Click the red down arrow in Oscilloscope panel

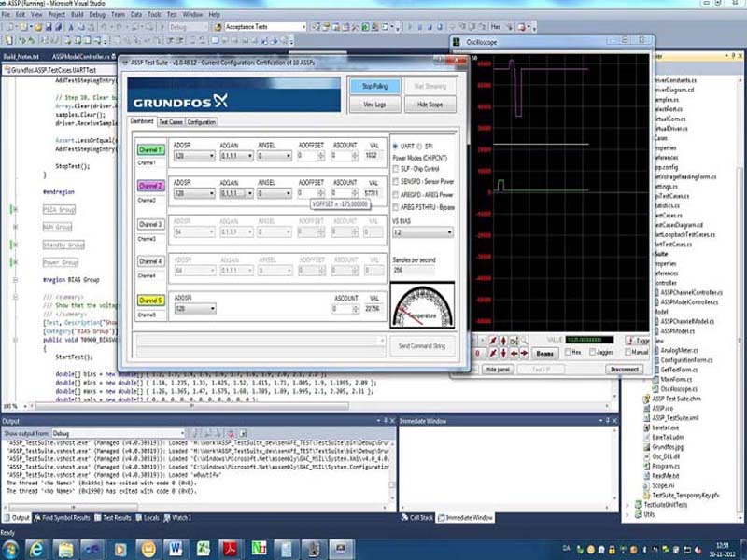[503, 354]
